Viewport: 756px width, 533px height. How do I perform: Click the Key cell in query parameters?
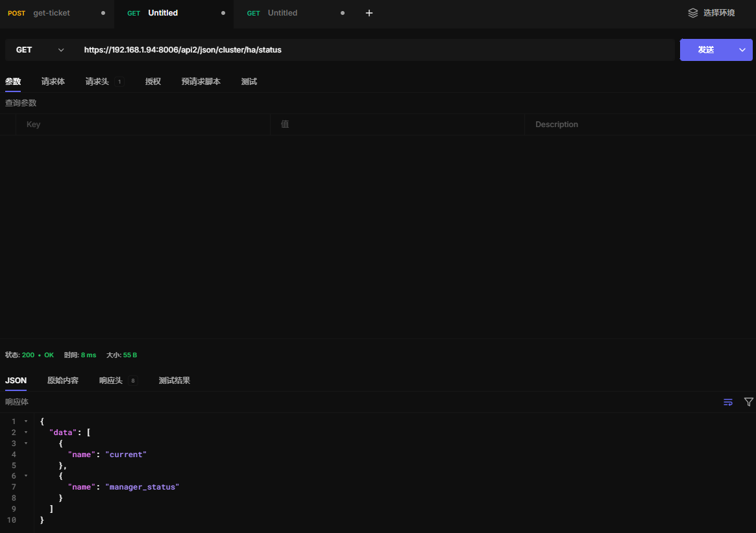click(143, 124)
